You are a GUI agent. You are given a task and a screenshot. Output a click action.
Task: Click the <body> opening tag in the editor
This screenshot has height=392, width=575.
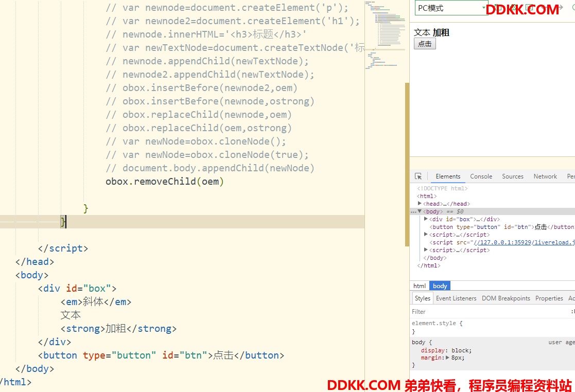[32, 275]
